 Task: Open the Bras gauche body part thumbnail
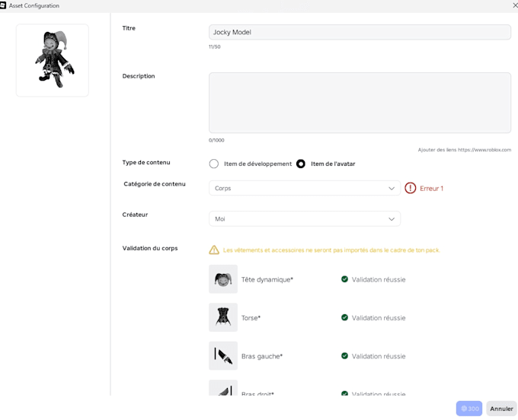(223, 355)
